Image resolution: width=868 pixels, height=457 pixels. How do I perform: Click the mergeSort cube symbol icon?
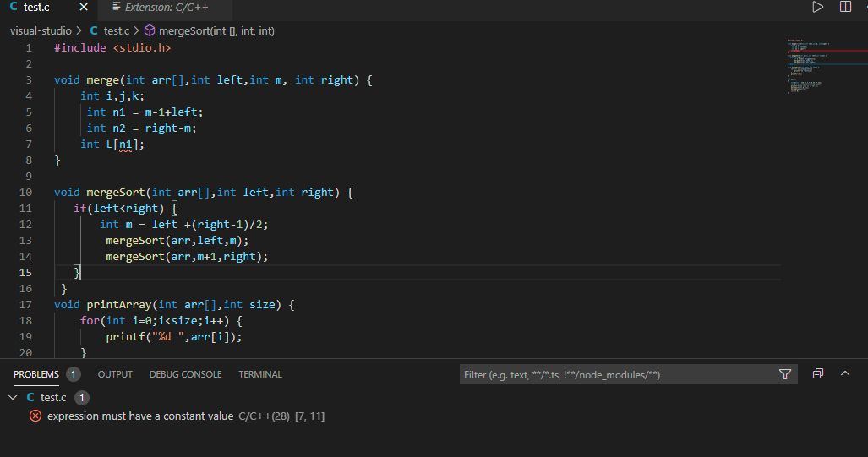click(150, 31)
